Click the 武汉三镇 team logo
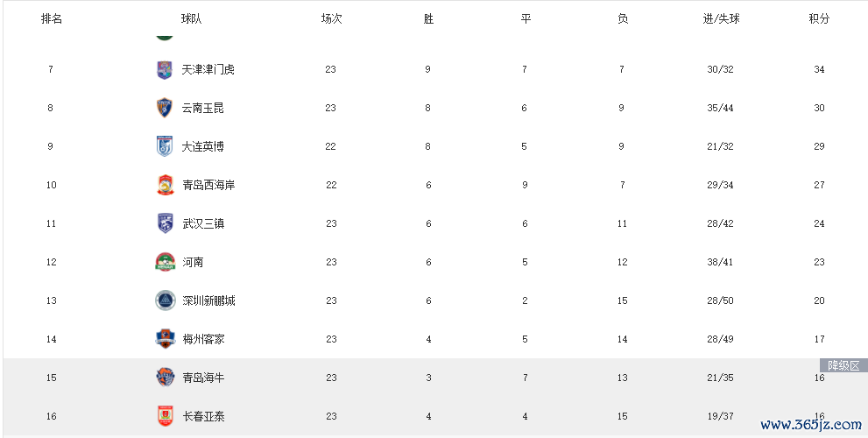Screen dimensions: 868x438 click(165, 223)
